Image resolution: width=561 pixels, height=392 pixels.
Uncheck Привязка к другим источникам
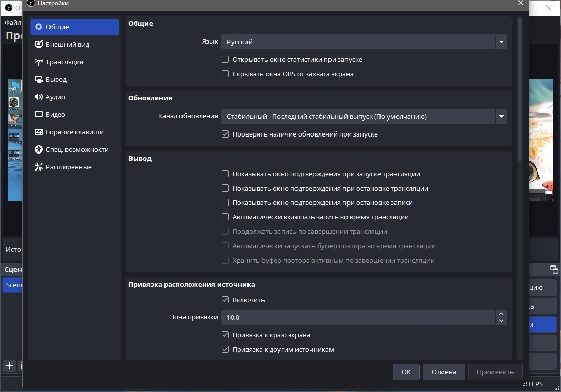(225, 349)
